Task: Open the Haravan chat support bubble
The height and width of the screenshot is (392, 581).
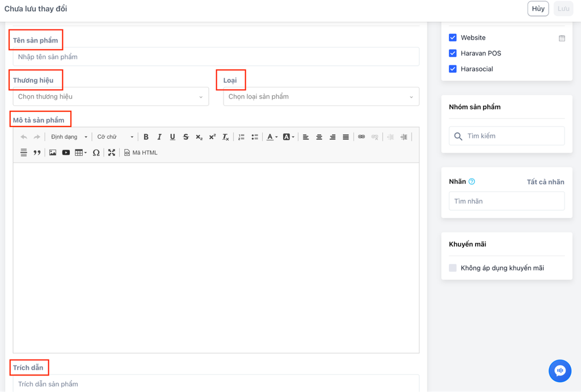Action: [x=559, y=370]
